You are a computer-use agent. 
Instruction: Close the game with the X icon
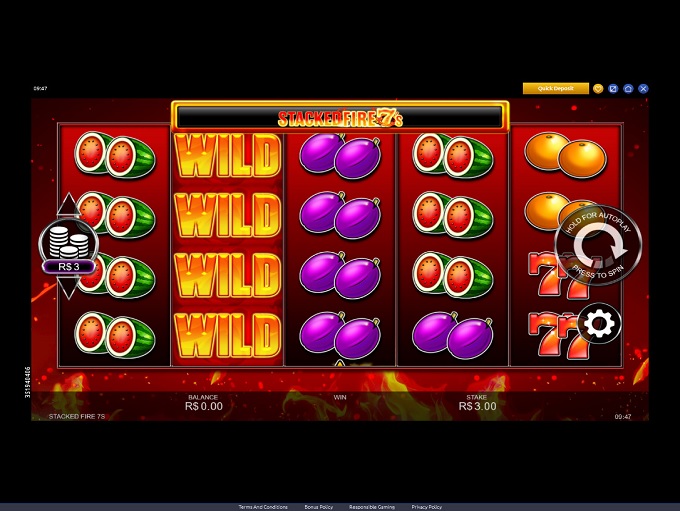coord(644,89)
